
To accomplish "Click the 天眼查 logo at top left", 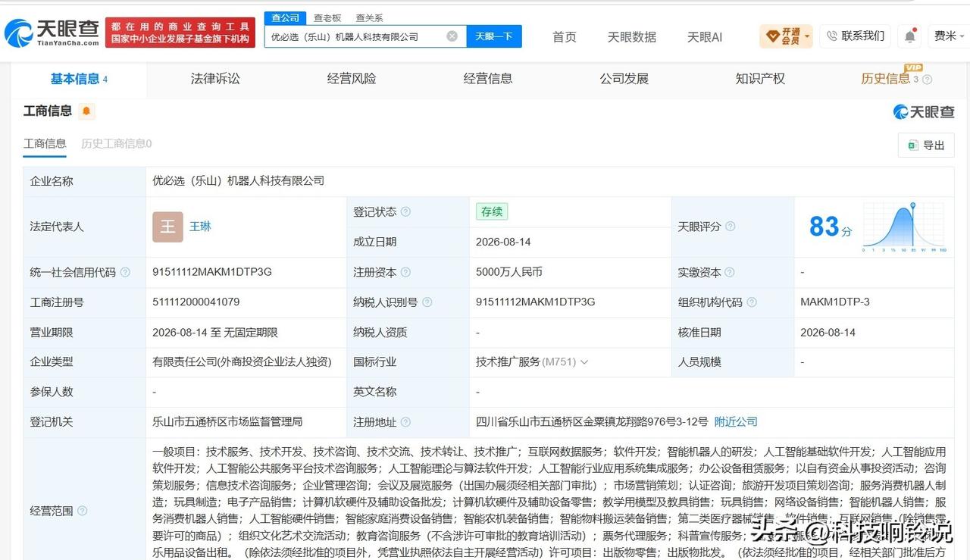I will point(52,33).
